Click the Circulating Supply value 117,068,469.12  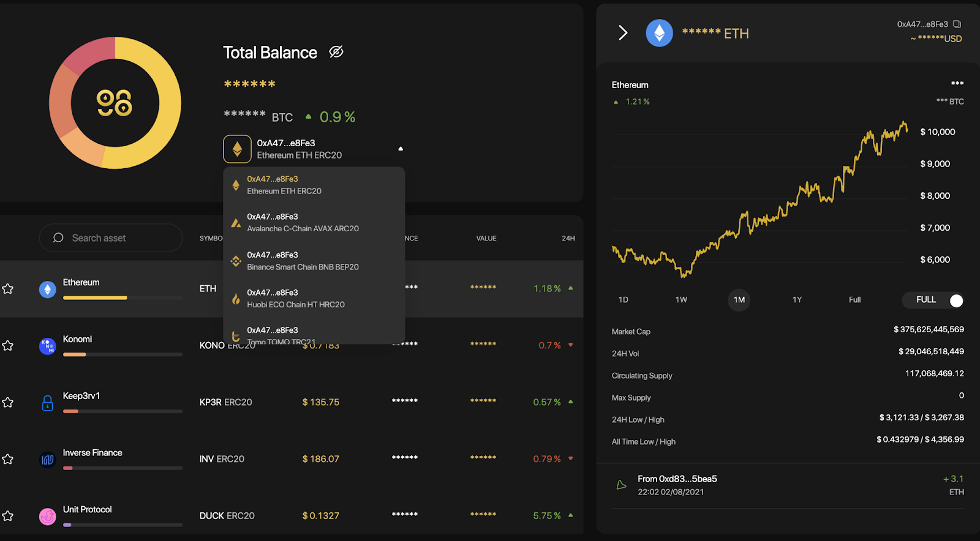pos(935,373)
